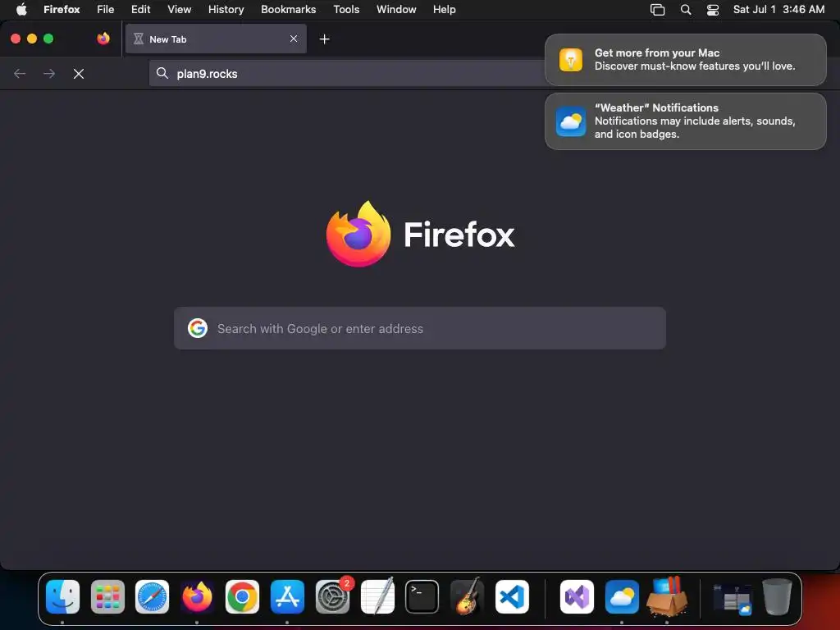Image resolution: width=840 pixels, height=630 pixels.
Task: Go forward using the forward arrow
Action: (49, 74)
